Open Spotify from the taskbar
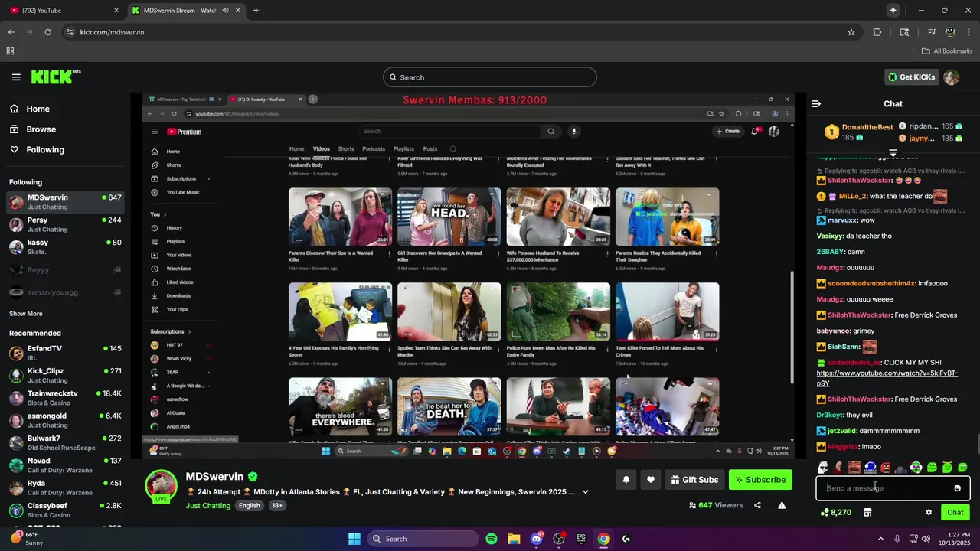This screenshot has height=551, width=980. [492, 539]
